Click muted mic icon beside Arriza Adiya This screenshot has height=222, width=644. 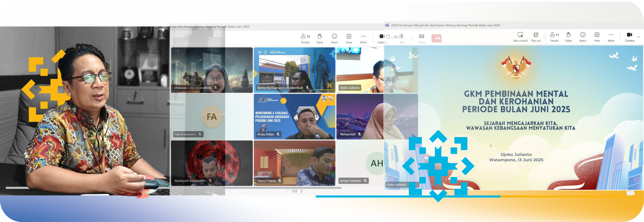click(278, 134)
